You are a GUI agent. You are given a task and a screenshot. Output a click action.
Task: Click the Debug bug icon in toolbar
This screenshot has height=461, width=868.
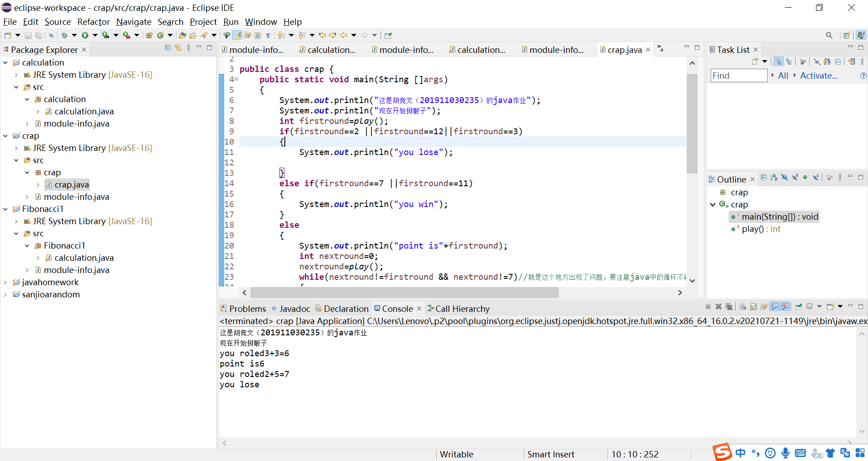click(64, 35)
